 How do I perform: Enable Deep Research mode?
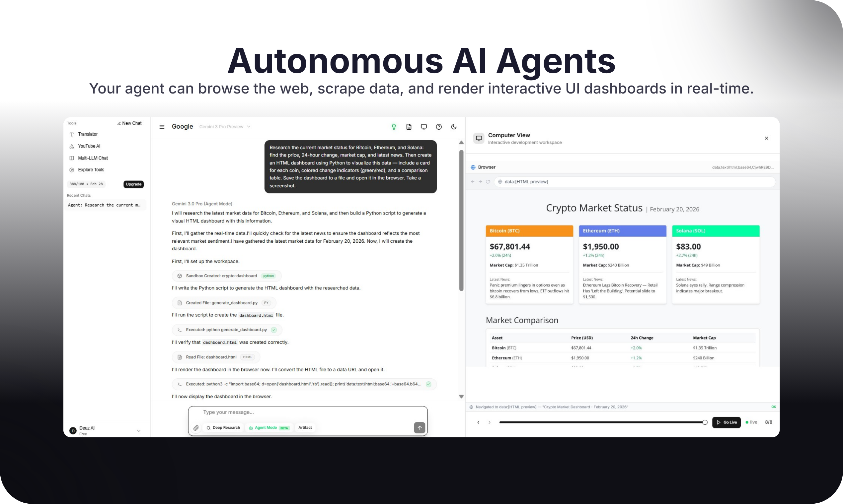tap(223, 428)
